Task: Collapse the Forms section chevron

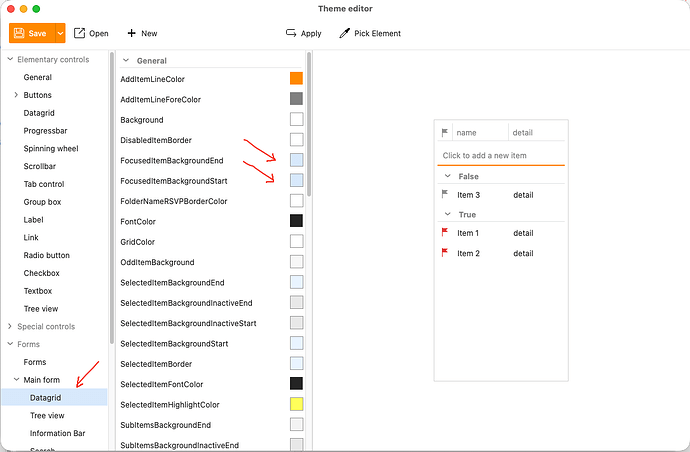Action: 10,344
